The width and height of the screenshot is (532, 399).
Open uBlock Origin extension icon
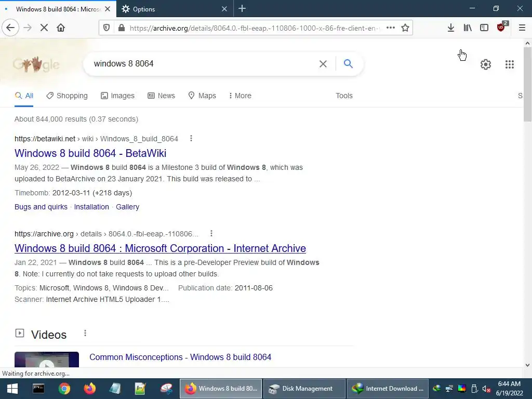tap(501, 27)
